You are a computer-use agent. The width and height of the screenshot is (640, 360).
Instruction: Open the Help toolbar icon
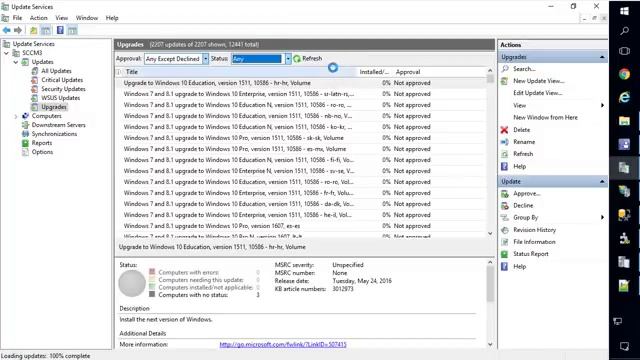coord(60,30)
